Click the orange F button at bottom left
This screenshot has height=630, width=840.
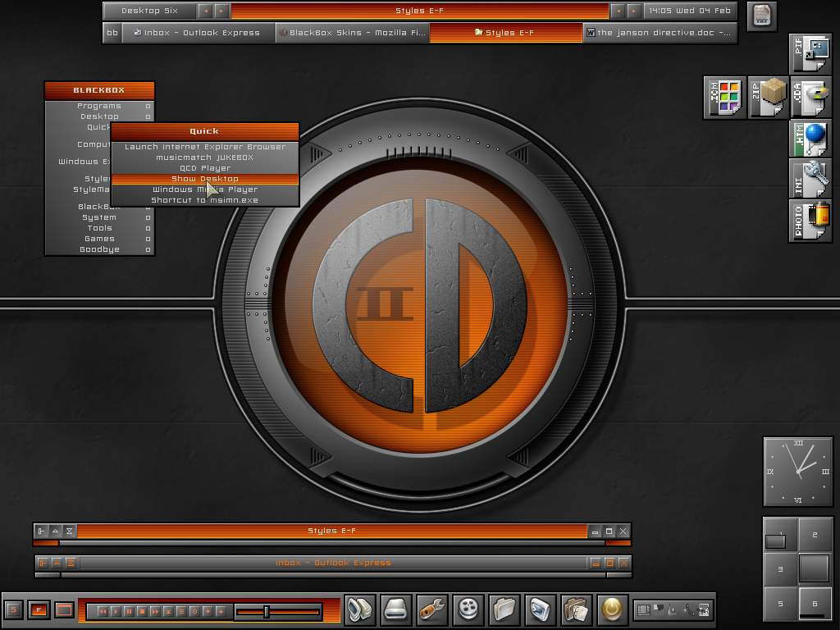tap(39, 609)
